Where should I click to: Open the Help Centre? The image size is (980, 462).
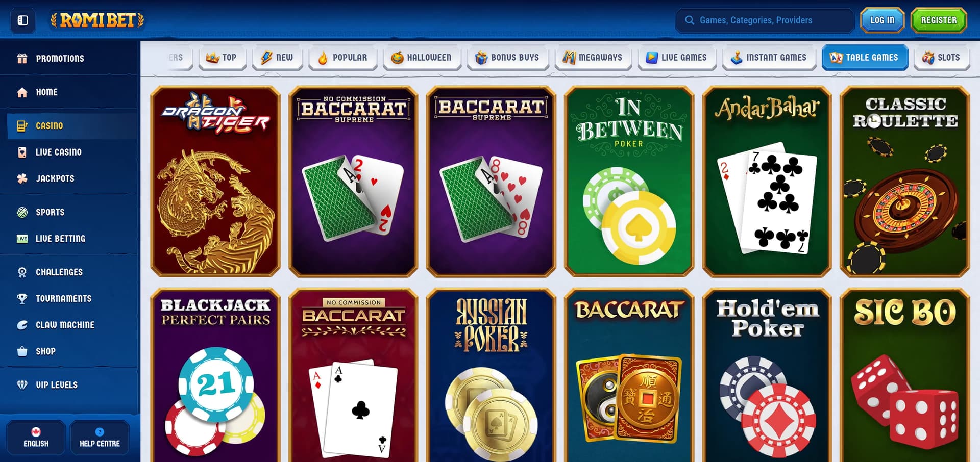click(x=100, y=438)
